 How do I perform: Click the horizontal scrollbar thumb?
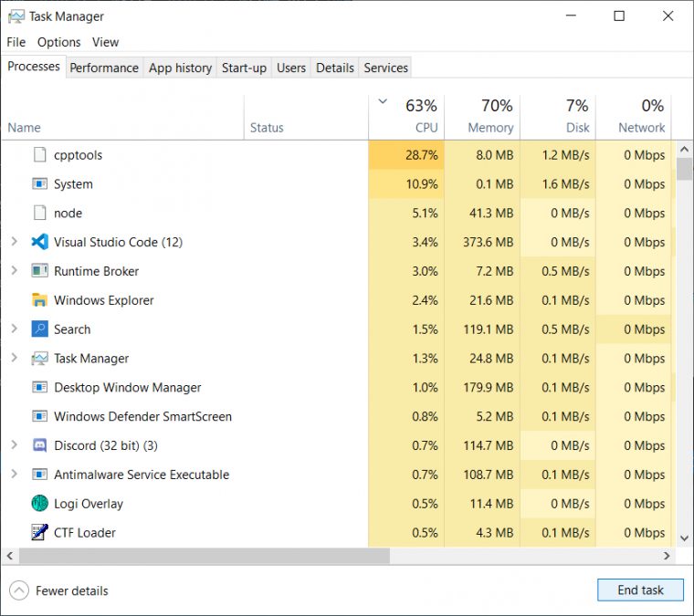205,556
